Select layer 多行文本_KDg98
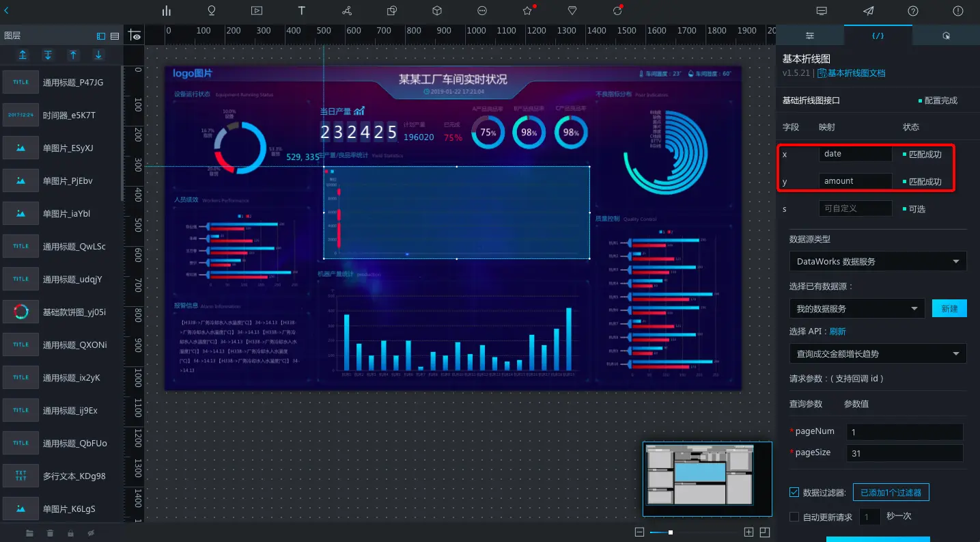This screenshot has width=980, height=542. pos(61,476)
